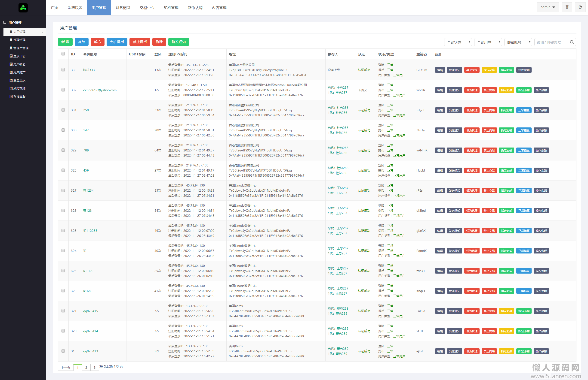Screen dimensions: 588x380
Task: Toggle the select-all checkbox in table header
Action: click(x=63, y=54)
